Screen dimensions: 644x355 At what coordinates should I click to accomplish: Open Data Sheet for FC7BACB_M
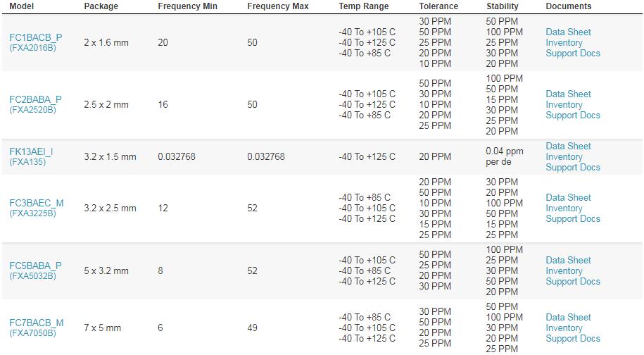coord(568,317)
